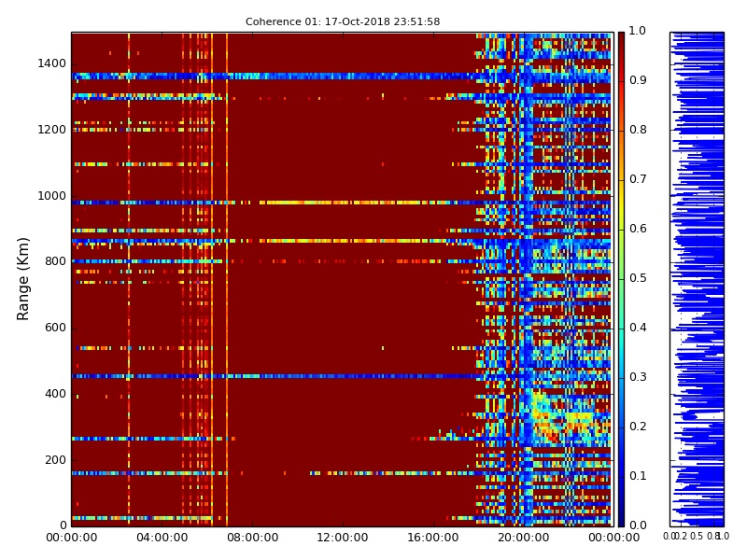Image resolution: width=747 pixels, height=560 pixels.
Task: Click the 1000 range tick label
Action: [51, 196]
